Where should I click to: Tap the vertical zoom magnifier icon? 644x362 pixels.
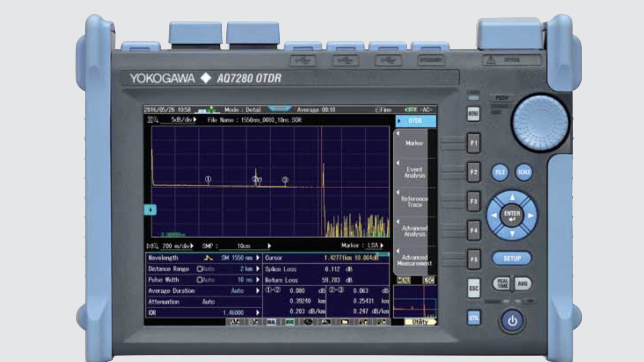(153, 120)
